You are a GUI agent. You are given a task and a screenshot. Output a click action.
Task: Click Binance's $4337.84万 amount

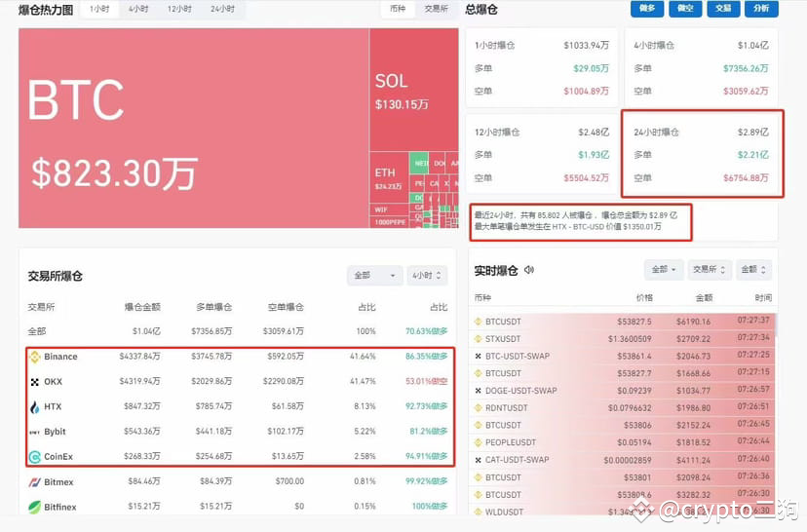point(140,357)
